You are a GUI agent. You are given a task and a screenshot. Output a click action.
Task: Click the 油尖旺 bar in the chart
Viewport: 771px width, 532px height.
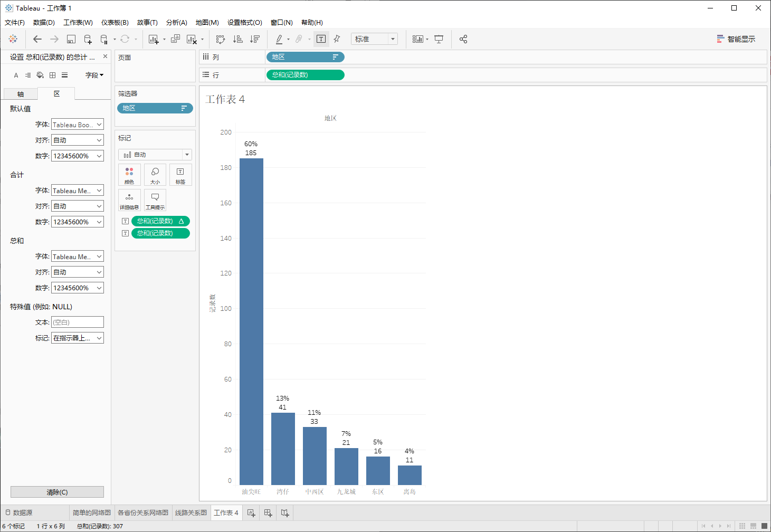click(251, 321)
